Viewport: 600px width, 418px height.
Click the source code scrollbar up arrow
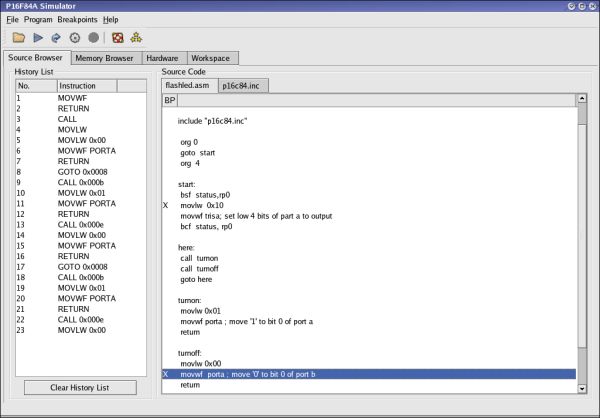click(582, 100)
